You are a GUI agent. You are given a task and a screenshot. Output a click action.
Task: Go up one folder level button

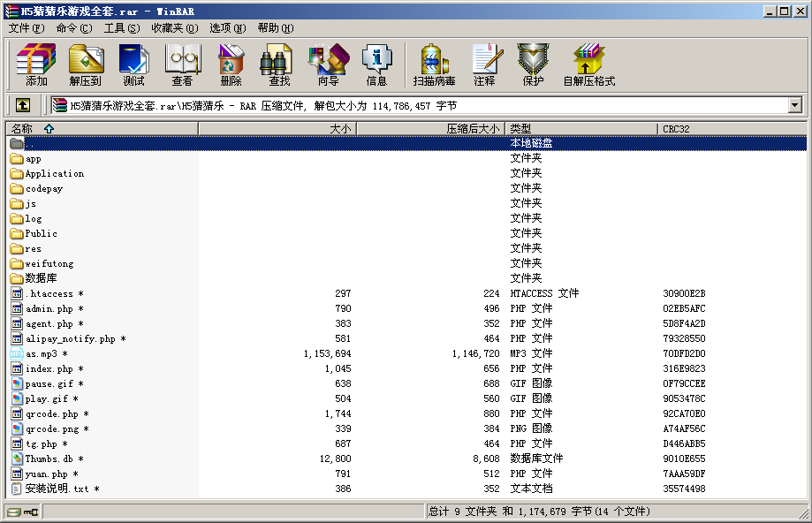click(x=23, y=105)
